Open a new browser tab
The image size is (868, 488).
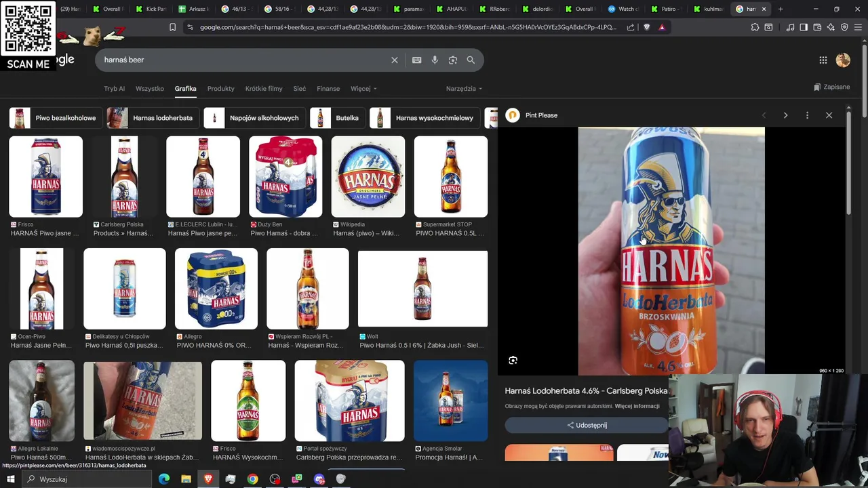(x=781, y=9)
